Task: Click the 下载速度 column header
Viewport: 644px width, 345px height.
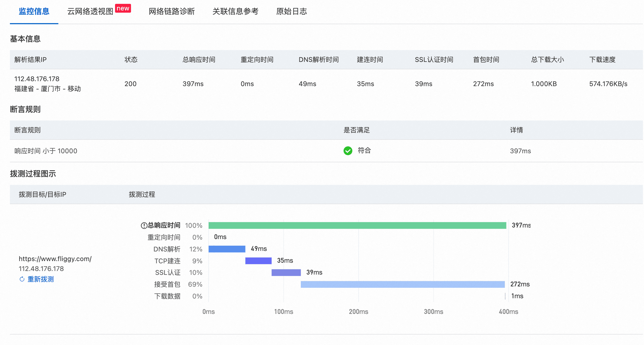Action: 602,60
